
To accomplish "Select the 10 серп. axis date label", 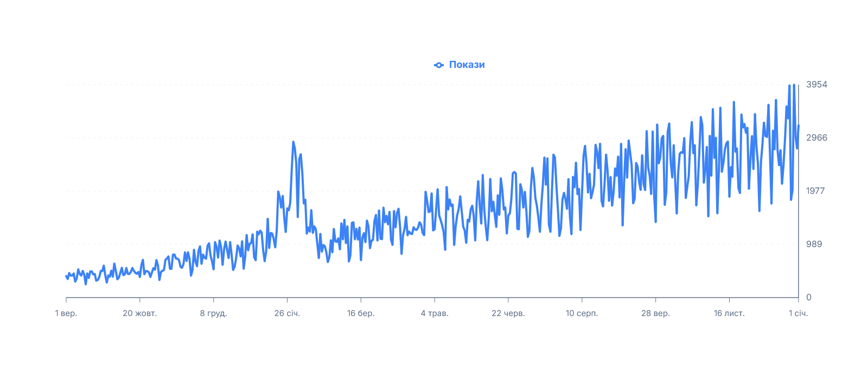I will point(582,313).
